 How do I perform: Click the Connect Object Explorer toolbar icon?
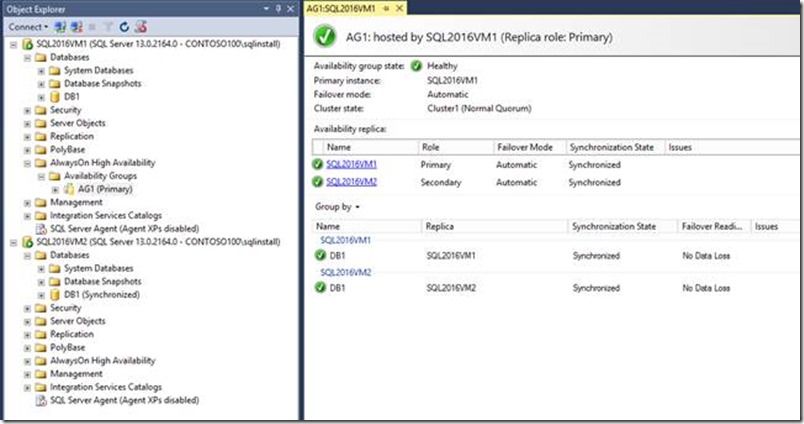click(x=60, y=27)
